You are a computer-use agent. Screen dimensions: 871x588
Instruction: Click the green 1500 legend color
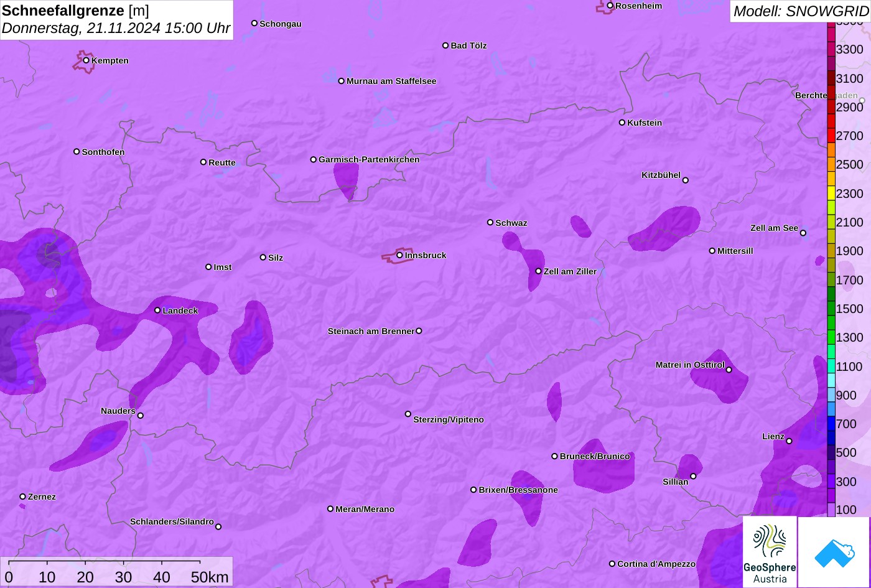click(831, 309)
